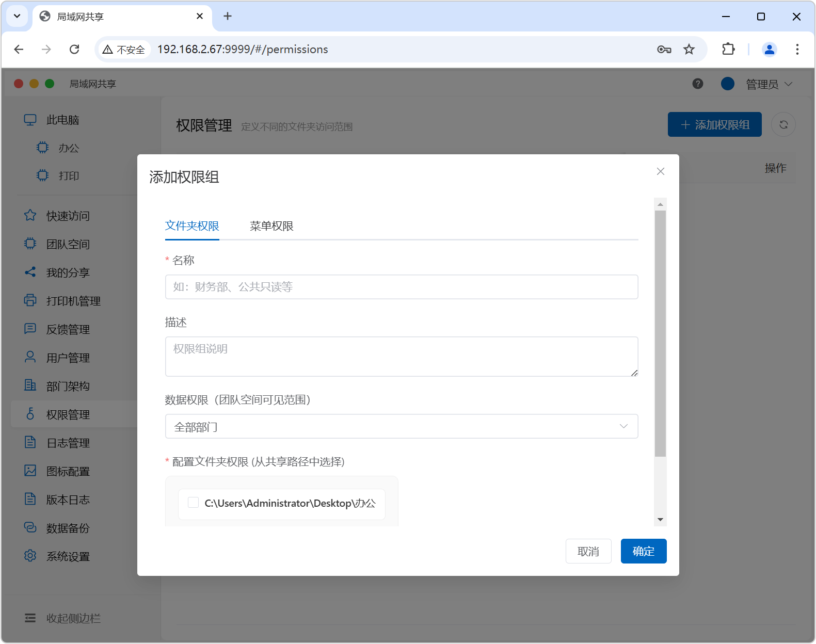
Task: Switch to the 文件夹权限 tab
Action: click(192, 226)
